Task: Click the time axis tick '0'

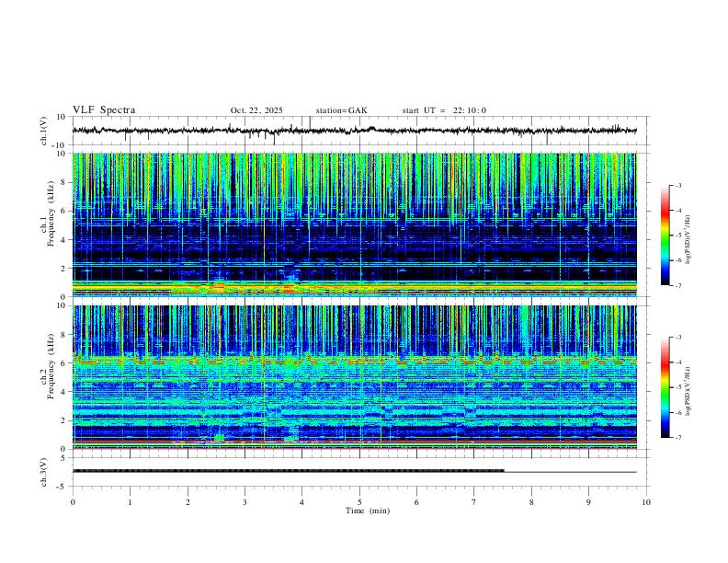Action: (x=73, y=502)
